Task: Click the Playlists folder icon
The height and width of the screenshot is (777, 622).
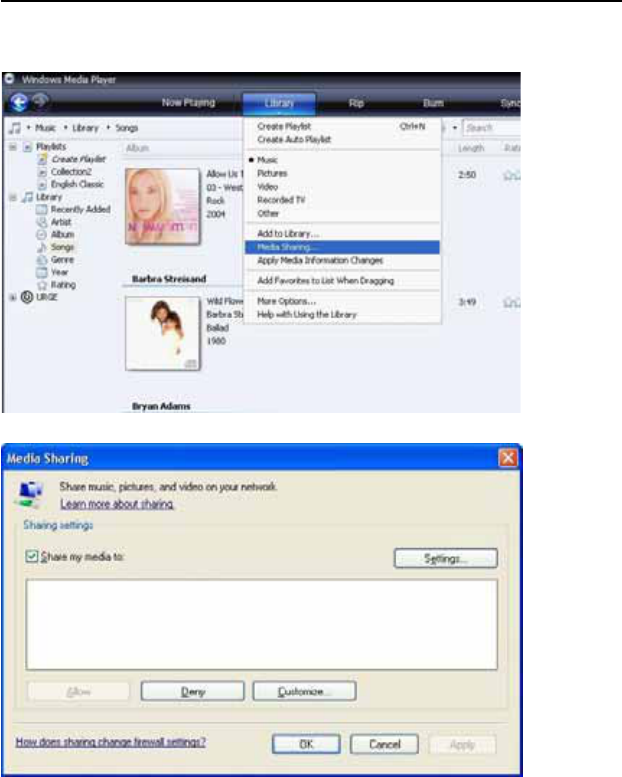Action: click(28, 147)
